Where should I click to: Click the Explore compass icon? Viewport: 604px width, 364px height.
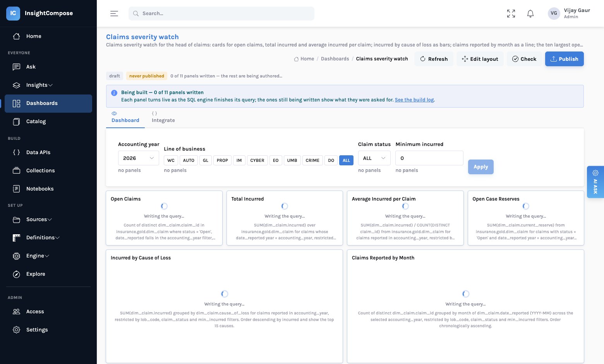(x=16, y=274)
